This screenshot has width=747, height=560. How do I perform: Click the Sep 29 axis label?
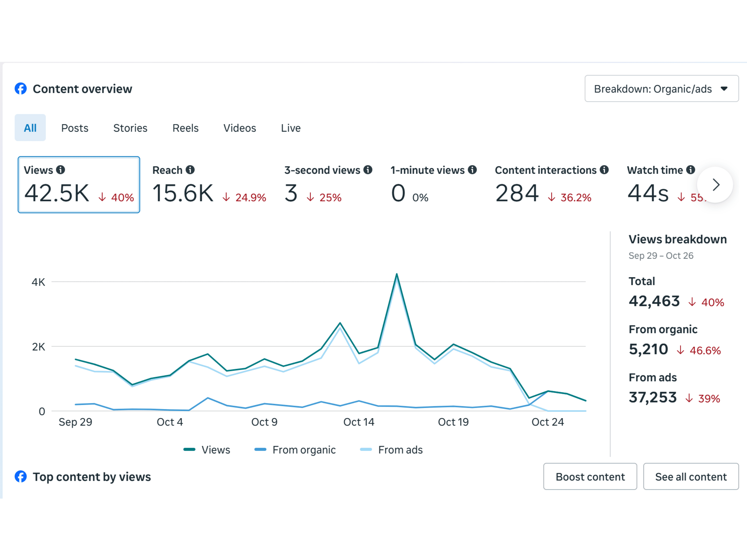pos(75,422)
